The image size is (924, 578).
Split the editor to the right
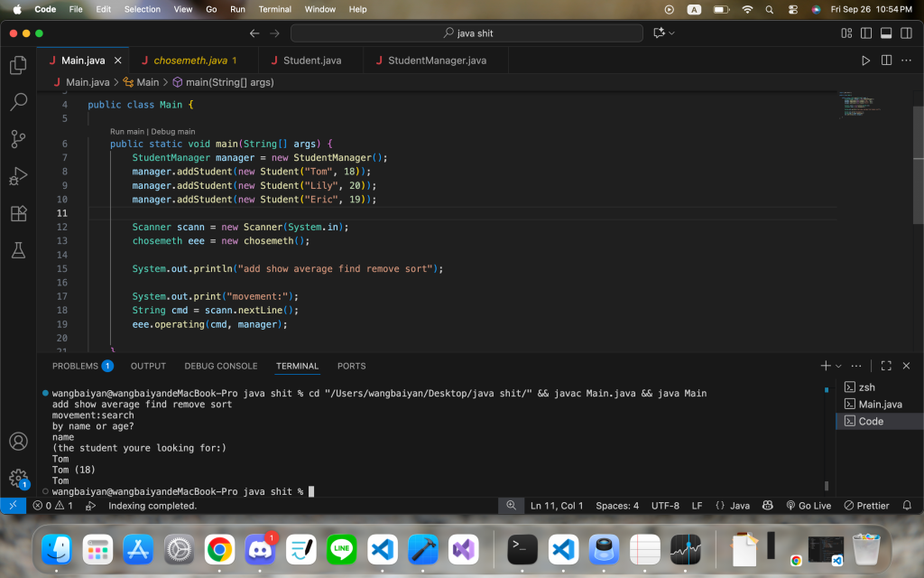click(886, 61)
